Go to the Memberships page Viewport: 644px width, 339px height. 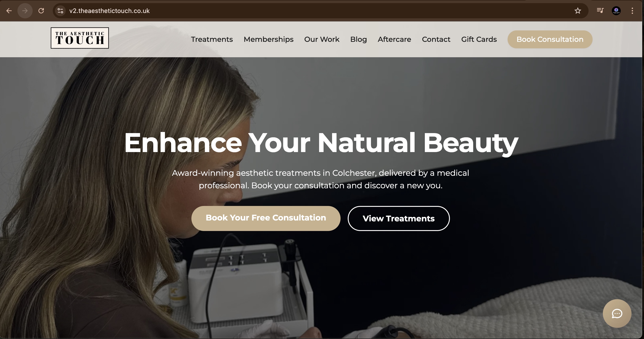(x=269, y=39)
